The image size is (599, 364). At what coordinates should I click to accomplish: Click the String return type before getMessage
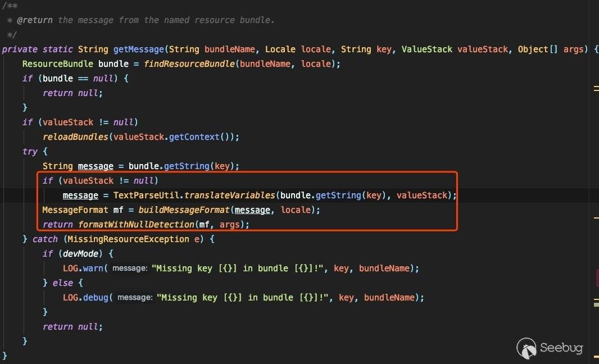pyautogui.click(x=93, y=49)
